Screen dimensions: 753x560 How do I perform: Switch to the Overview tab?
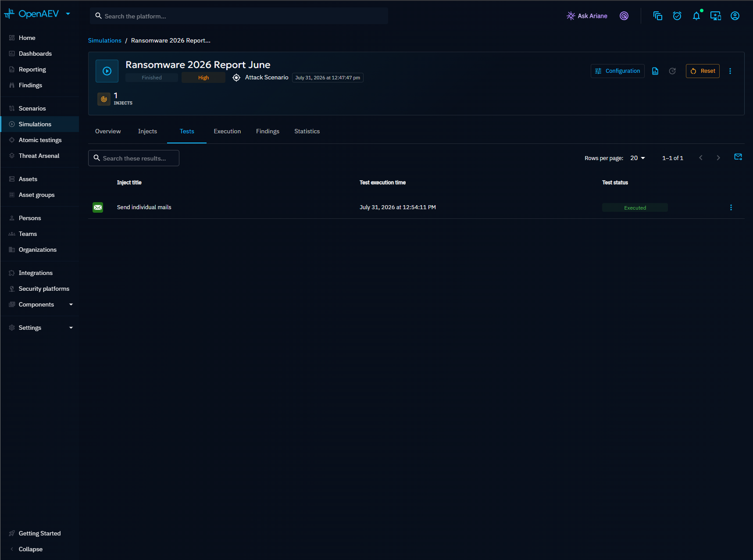click(108, 131)
